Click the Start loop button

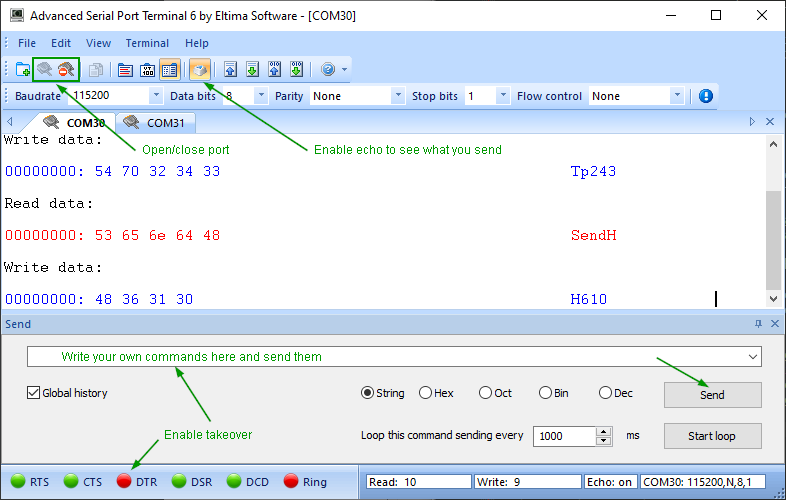click(712, 436)
